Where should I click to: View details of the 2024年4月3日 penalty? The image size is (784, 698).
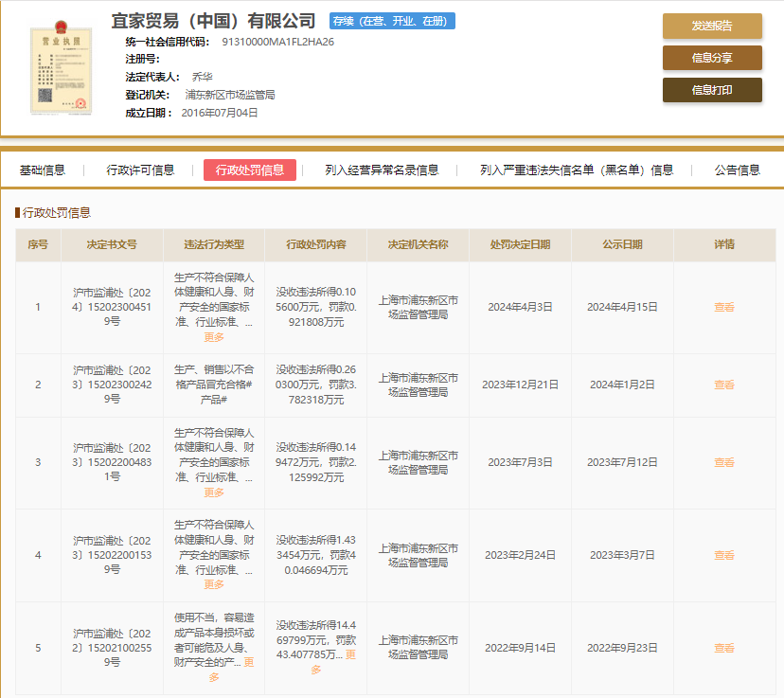[x=724, y=307]
